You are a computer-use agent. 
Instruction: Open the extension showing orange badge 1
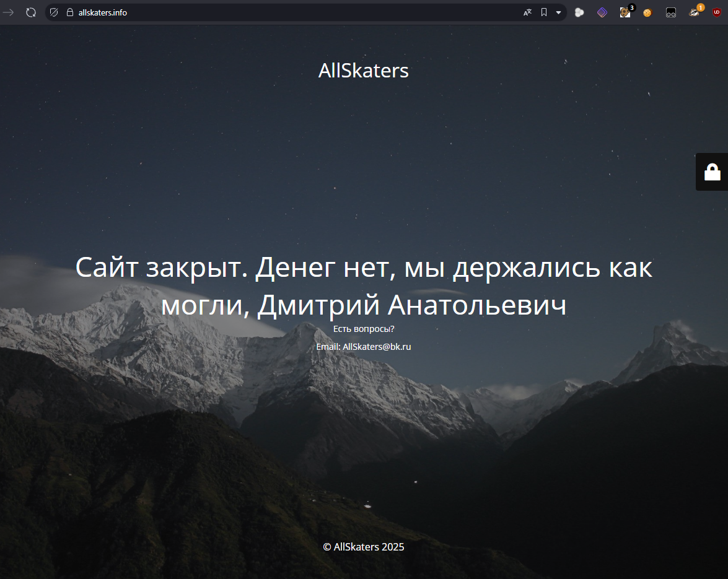tap(695, 12)
